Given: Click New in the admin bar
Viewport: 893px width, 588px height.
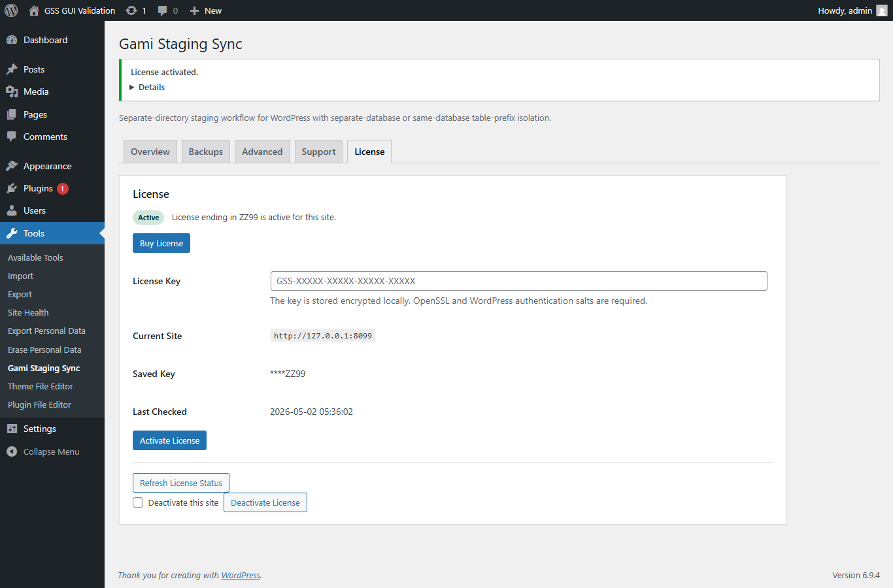Looking at the screenshot, I should 213,10.
